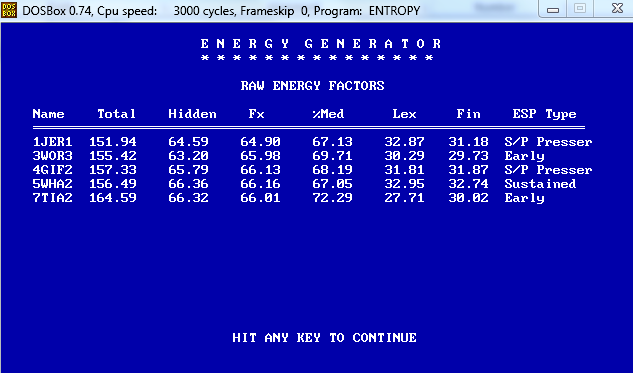Click Hidden value 66.36
This screenshot has height=373, width=633.
(x=189, y=184)
